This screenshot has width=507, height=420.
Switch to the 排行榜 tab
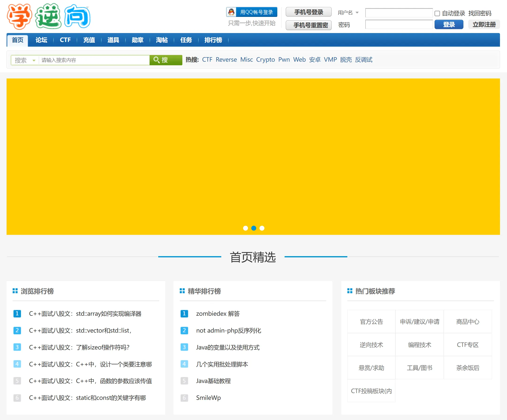point(213,40)
